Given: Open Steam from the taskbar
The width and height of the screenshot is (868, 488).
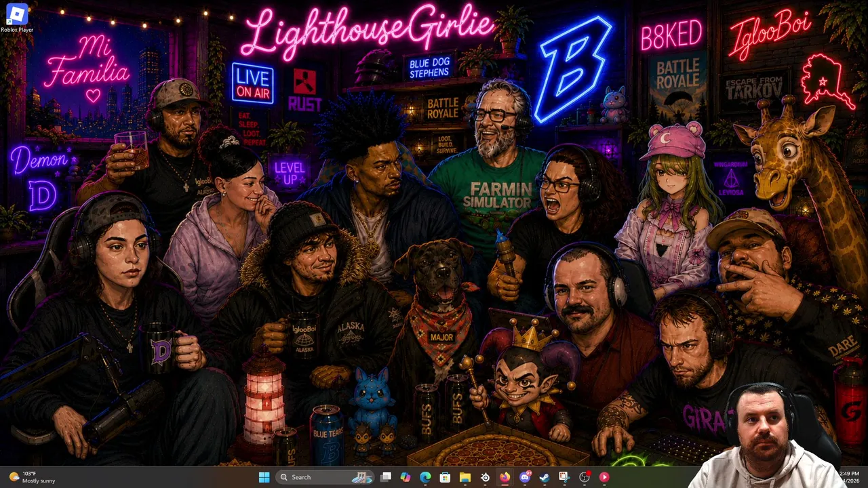Looking at the screenshot, I should 545,477.
